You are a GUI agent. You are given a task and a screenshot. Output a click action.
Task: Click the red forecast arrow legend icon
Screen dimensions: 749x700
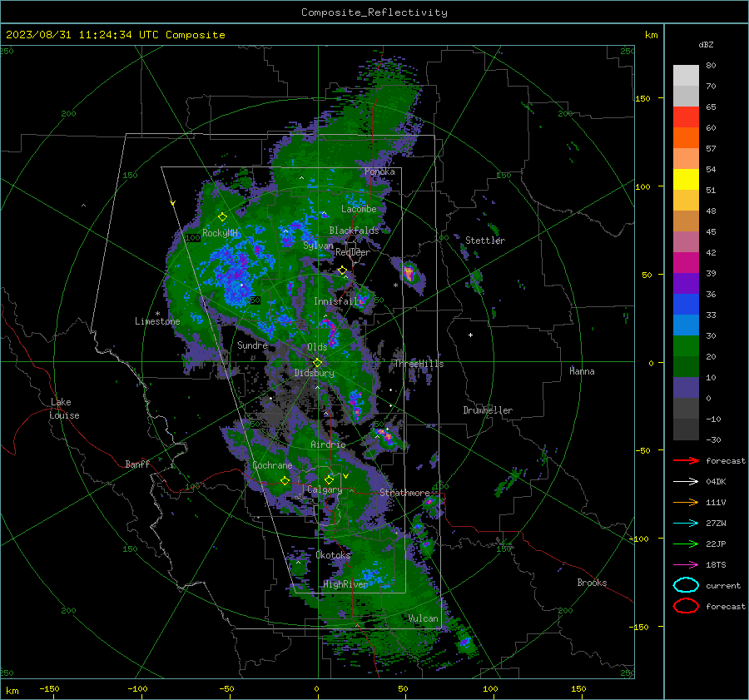(x=686, y=460)
